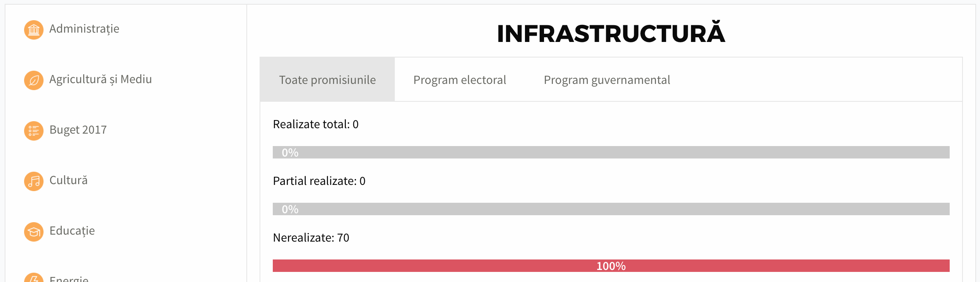Click the Realizate total 0% progress bar

[x=611, y=152]
